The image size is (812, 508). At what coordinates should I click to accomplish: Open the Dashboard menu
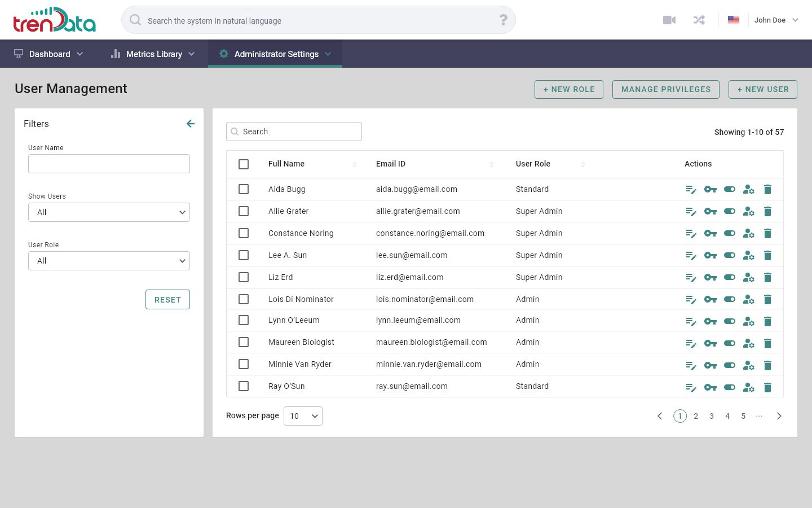[48, 54]
